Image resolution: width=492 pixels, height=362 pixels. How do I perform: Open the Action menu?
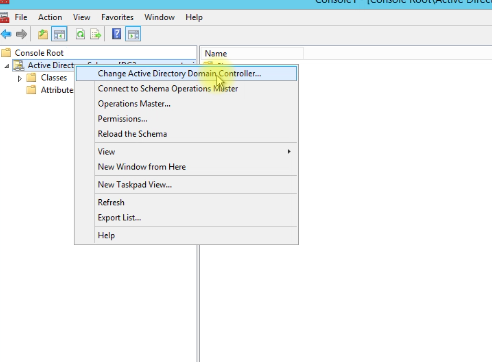50,17
